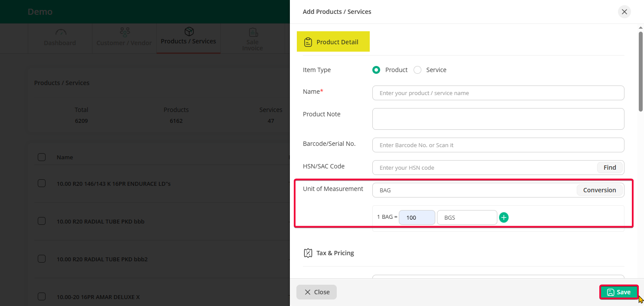
Task: Click the Sale Invoice document icon
Action: point(253,33)
